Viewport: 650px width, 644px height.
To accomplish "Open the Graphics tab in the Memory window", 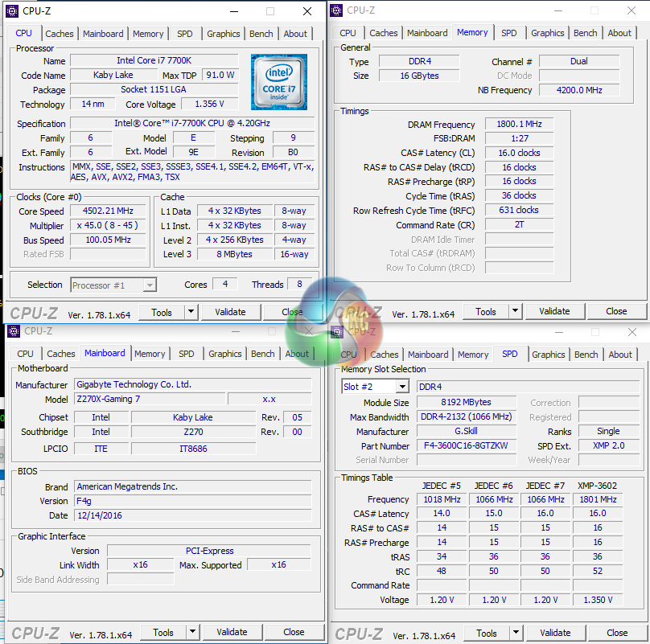I will click(x=547, y=33).
